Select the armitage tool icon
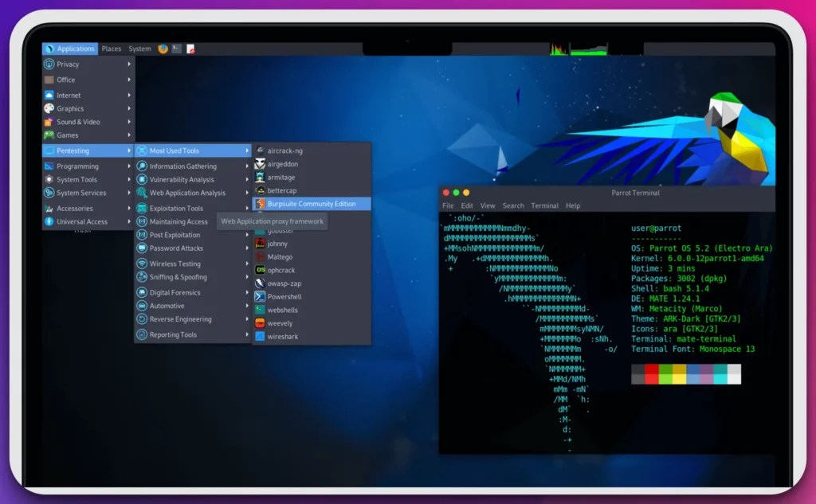This screenshot has width=816, height=504. (x=260, y=176)
